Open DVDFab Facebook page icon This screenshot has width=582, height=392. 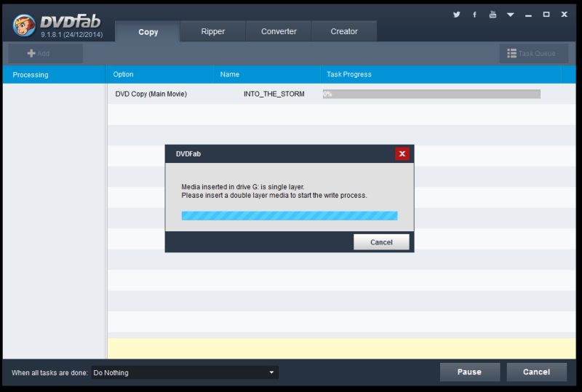click(x=474, y=15)
